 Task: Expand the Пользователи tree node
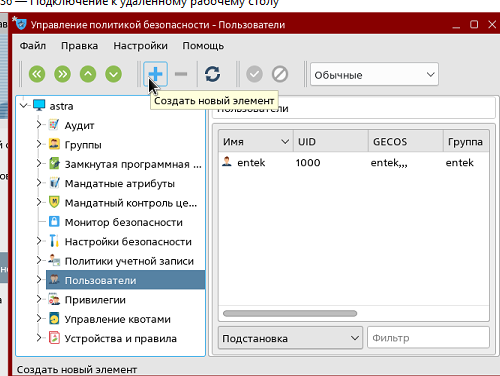click(39, 279)
